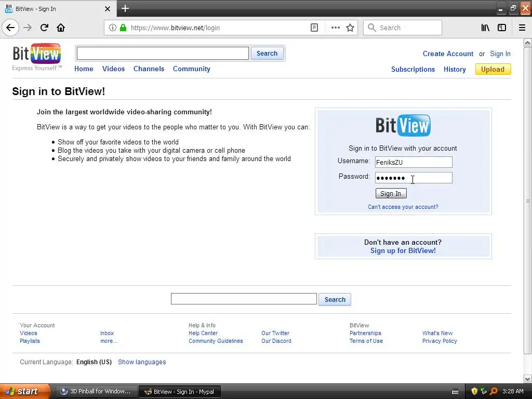Focus the top site search field
The image size is (532, 399).
pos(163,54)
